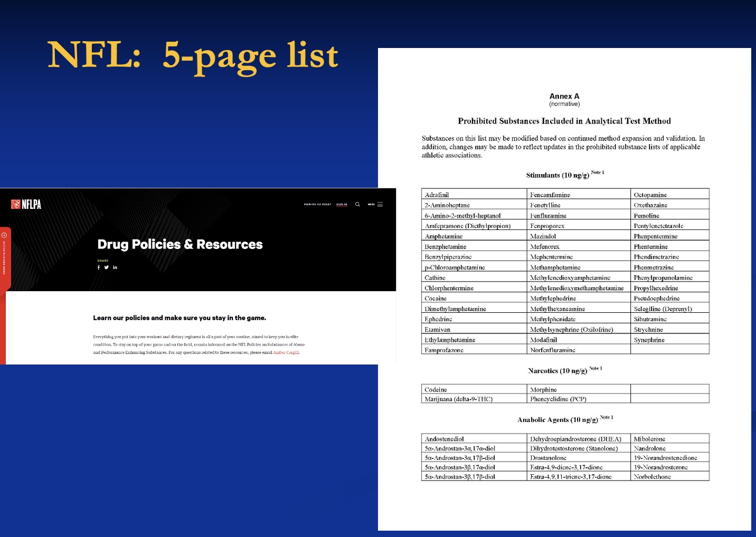Click the Anabolic Agents (10 ng/g) heading

pyautogui.click(x=557, y=420)
